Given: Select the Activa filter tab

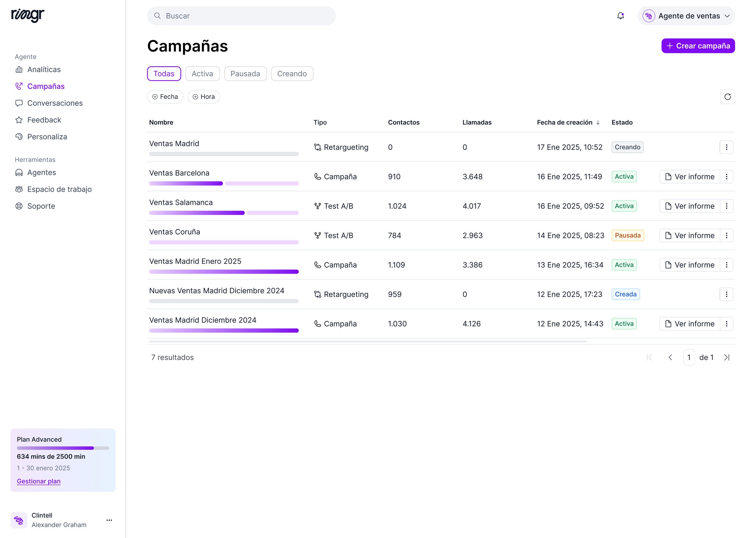Looking at the screenshot, I should [x=202, y=74].
